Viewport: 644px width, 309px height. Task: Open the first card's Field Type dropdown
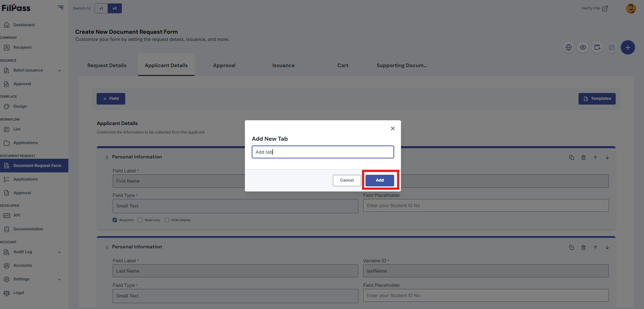pyautogui.click(x=235, y=205)
